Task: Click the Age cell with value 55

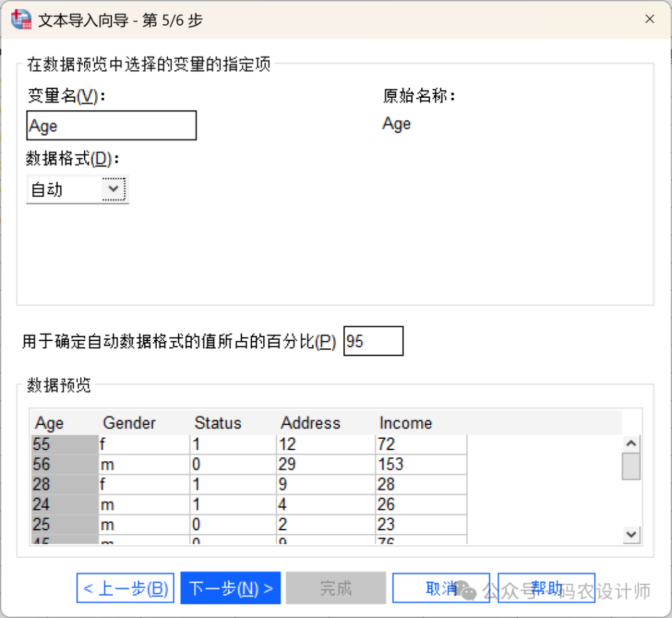Action: click(x=64, y=444)
